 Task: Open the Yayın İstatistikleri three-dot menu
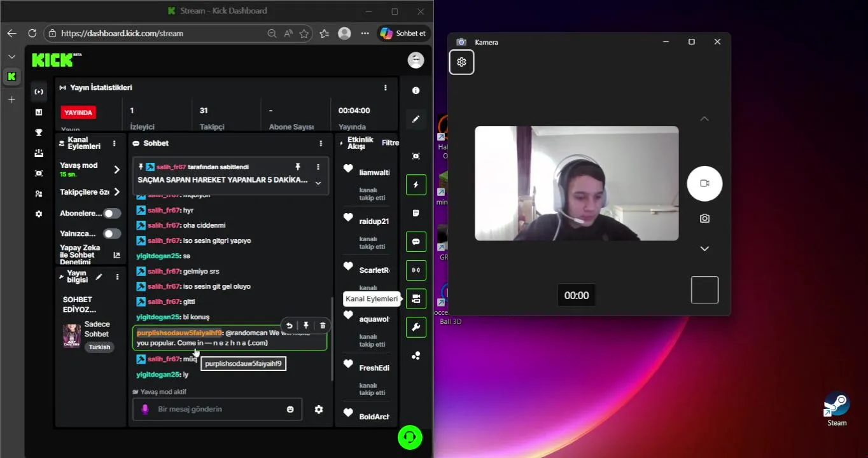[x=385, y=88]
